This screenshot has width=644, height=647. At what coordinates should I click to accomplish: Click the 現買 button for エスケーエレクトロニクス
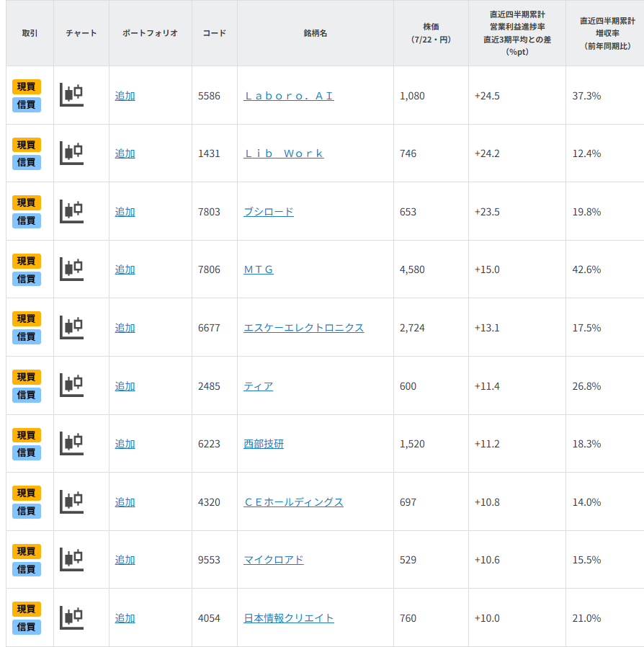(x=27, y=318)
